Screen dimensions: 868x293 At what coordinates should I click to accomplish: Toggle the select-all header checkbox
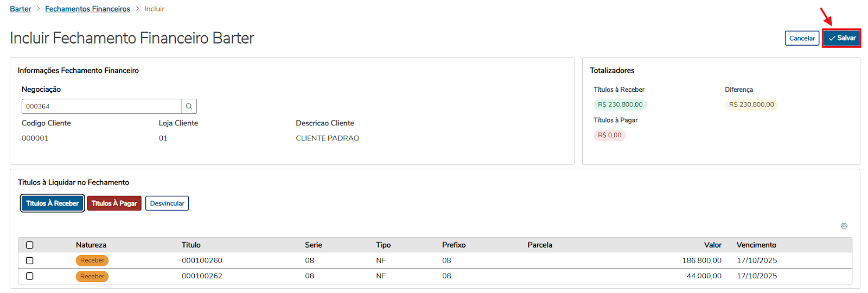coord(30,245)
